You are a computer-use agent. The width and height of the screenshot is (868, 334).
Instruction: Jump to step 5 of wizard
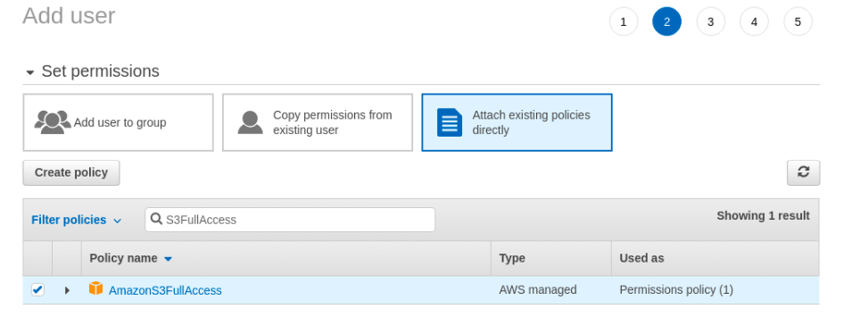(798, 21)
